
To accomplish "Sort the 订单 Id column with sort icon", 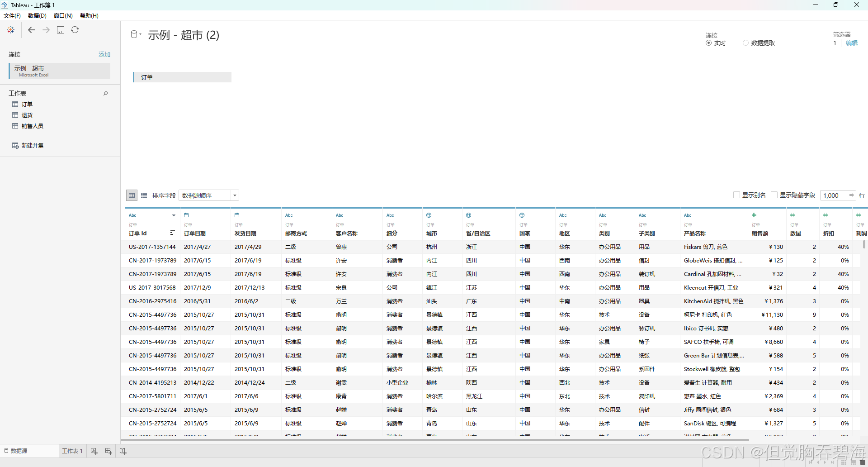I will [172, 233].
